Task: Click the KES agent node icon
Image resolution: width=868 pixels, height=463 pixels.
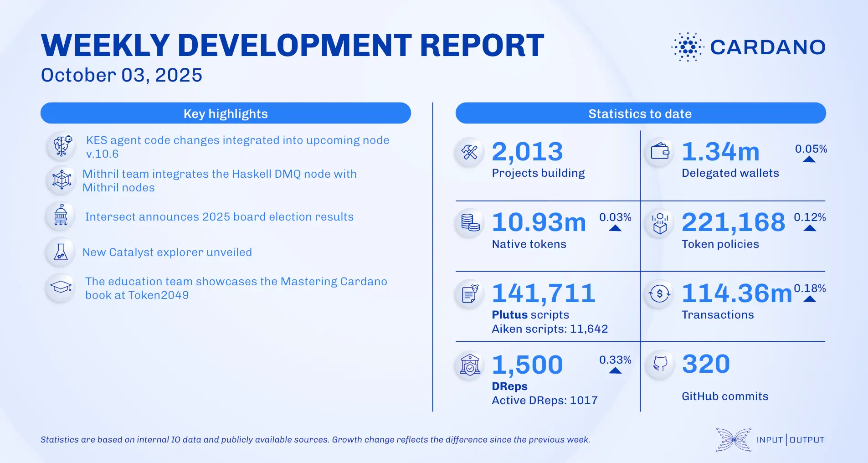Action: [x=61, y=147]
